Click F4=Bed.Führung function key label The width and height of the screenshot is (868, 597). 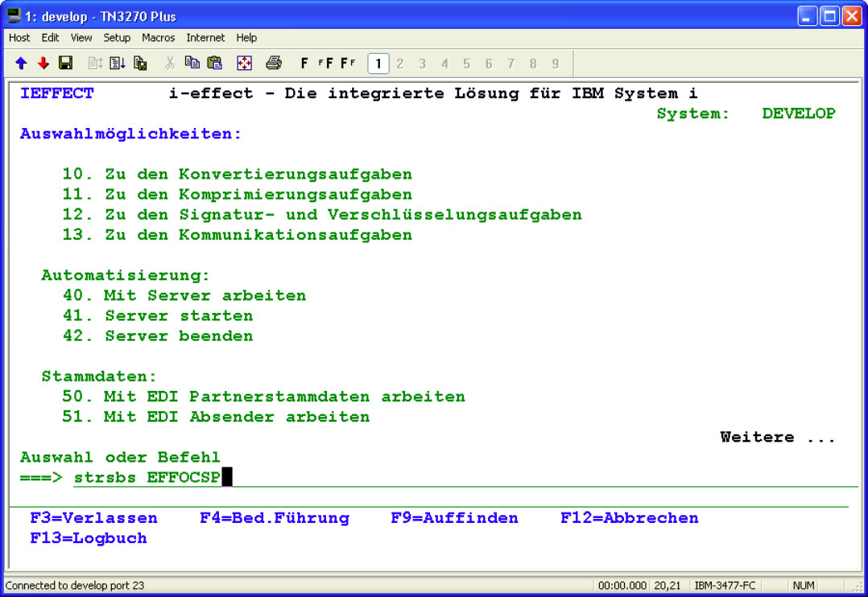point(274,518)
